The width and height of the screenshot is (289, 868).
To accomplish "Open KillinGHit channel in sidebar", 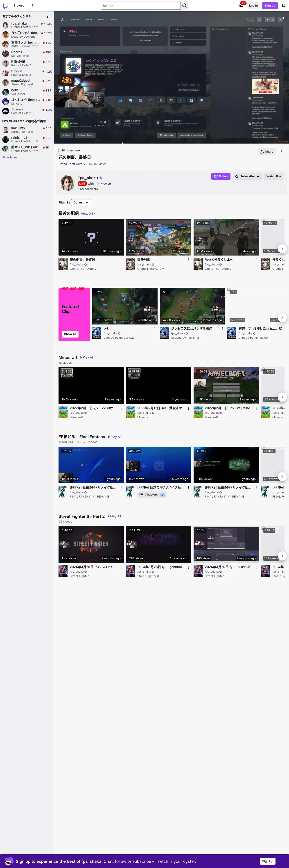I will coord(27,63).
